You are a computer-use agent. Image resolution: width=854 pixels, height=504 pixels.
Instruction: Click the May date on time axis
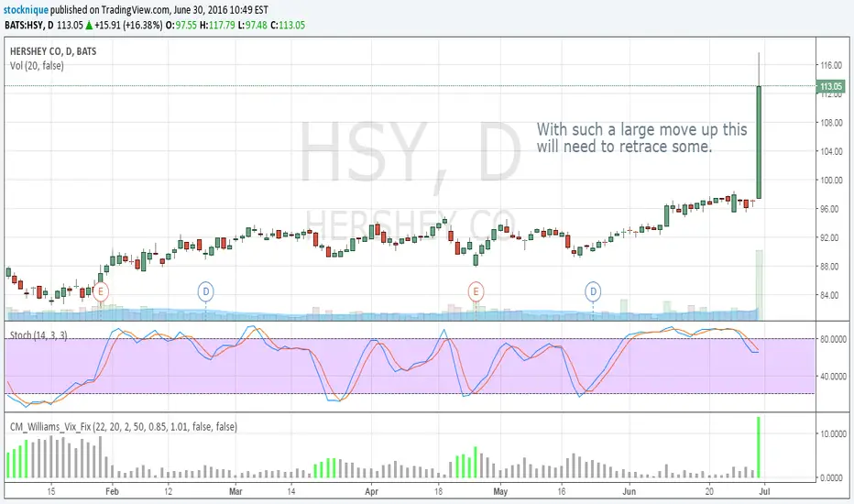tap(500, 491)
